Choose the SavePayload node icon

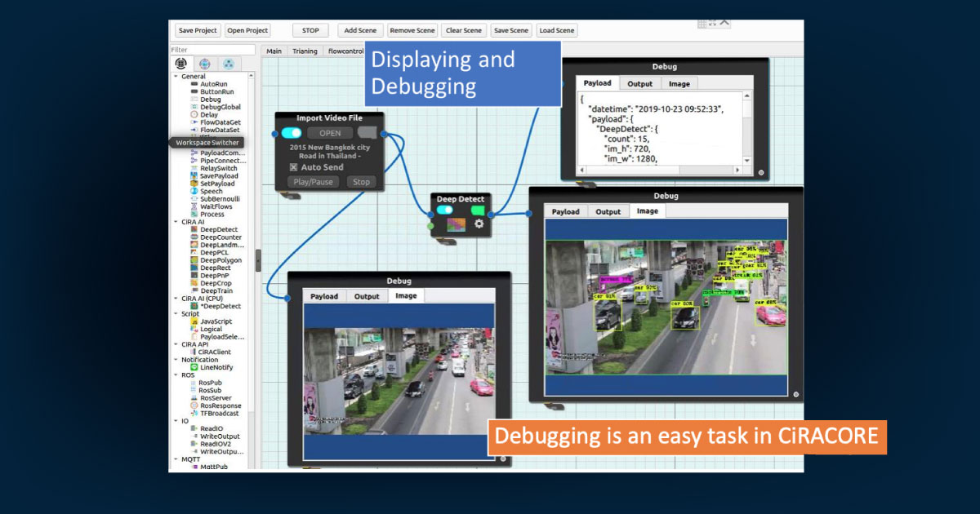pos(194,176)
